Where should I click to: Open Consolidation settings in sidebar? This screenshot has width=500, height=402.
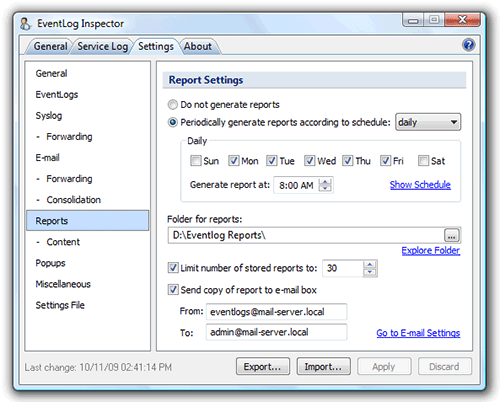(x=74, y=200)
